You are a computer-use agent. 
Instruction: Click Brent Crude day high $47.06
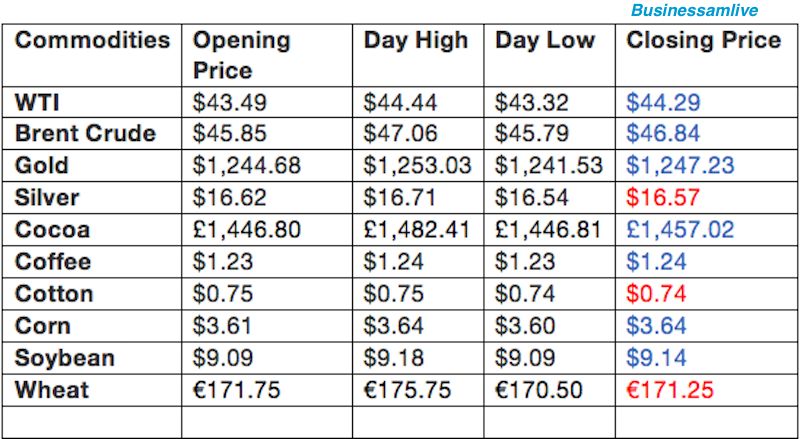401,134
